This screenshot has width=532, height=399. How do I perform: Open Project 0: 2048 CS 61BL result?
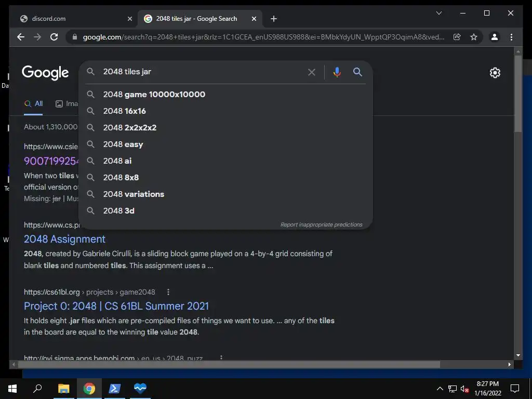tap(116, 306)
